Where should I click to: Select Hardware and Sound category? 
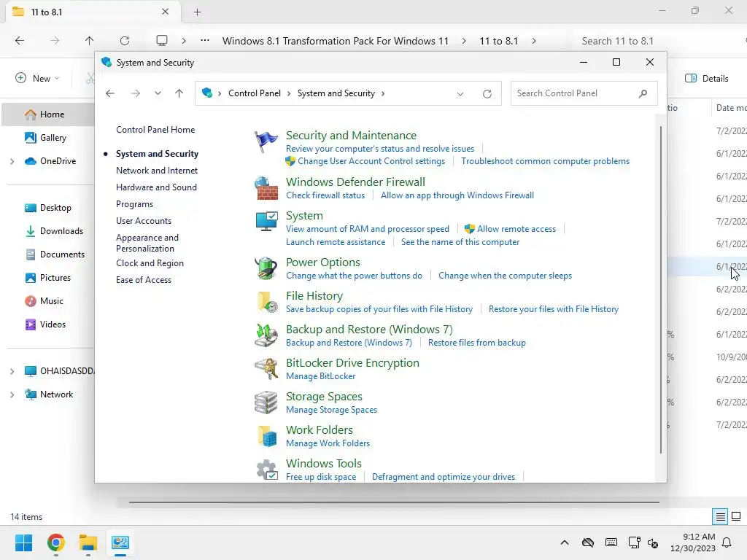pyautogui.click(x=156, y=187)
